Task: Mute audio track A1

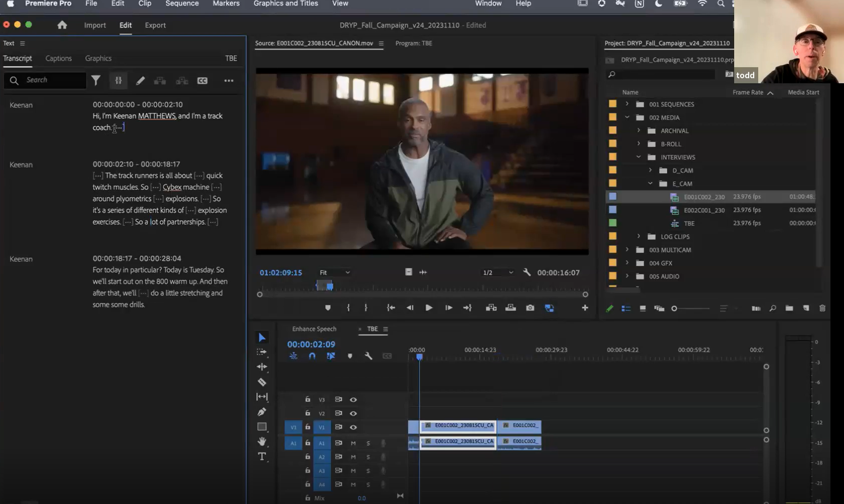Action: [x=353, y=443]
